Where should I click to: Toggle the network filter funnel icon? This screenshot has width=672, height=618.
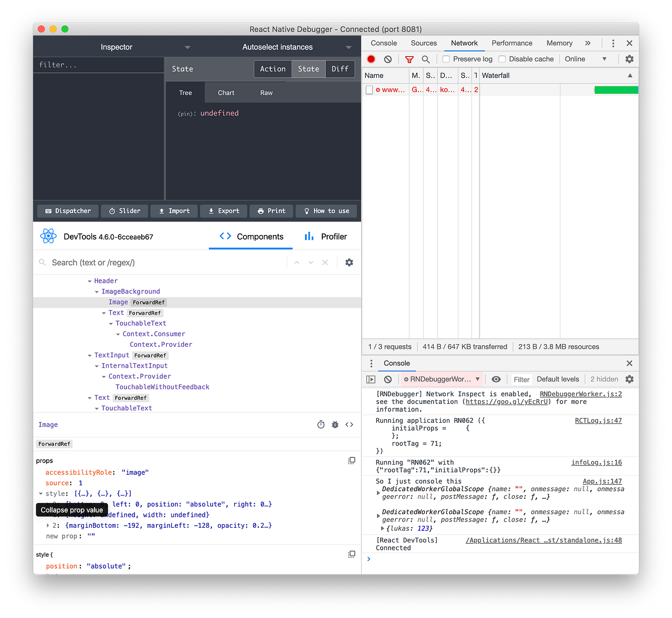pyautogui.click(x=409, y=59)
